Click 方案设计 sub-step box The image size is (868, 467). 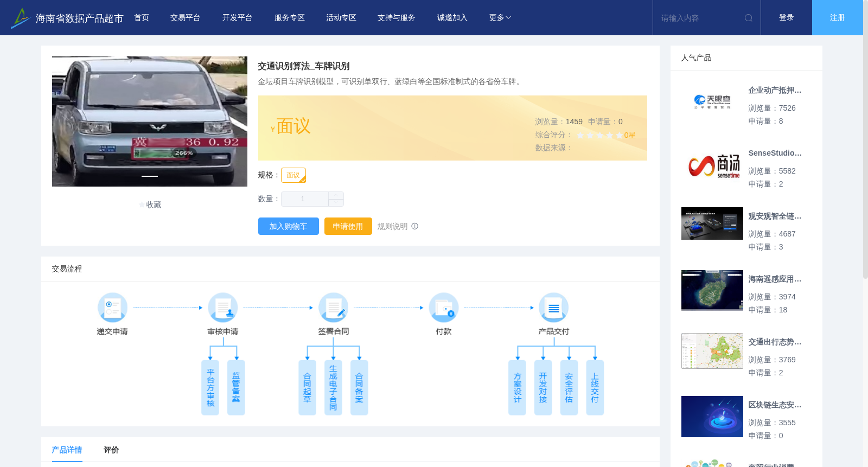518,388
